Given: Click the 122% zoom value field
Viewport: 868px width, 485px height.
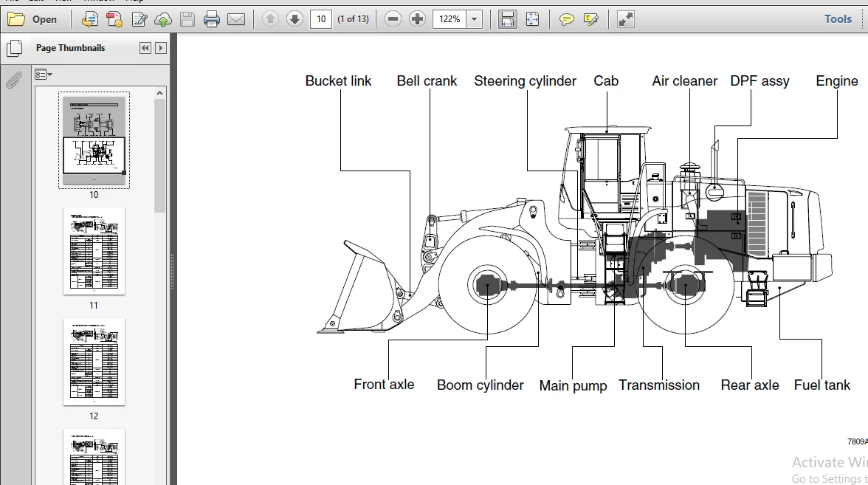Looking at the screenshot, I should pos(449,19).
